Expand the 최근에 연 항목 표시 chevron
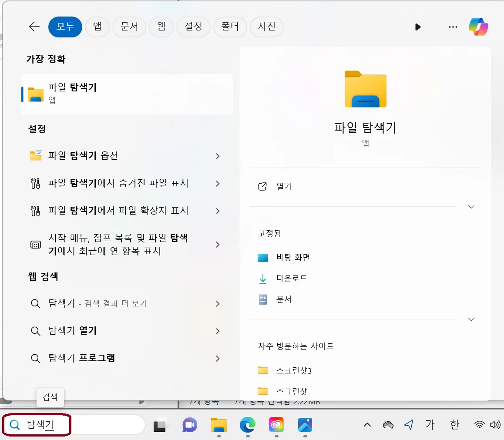This screenshot has height=440, width=504. (x=218, y=245)
